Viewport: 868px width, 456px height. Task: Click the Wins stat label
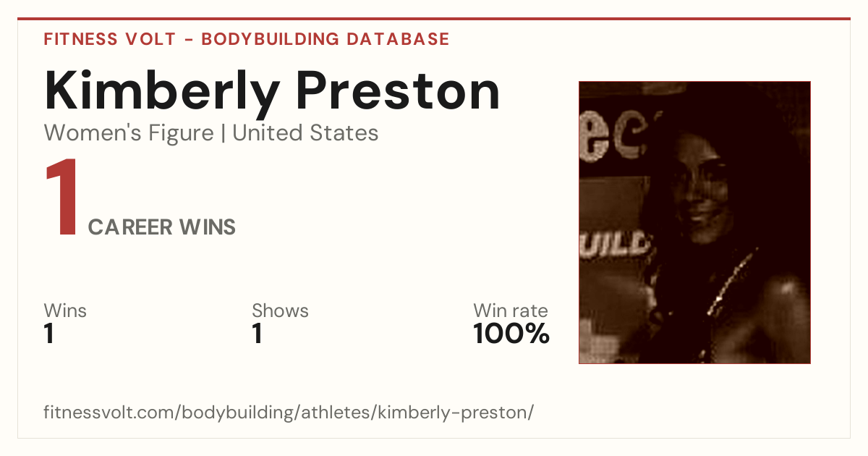[x=65, y=311]
